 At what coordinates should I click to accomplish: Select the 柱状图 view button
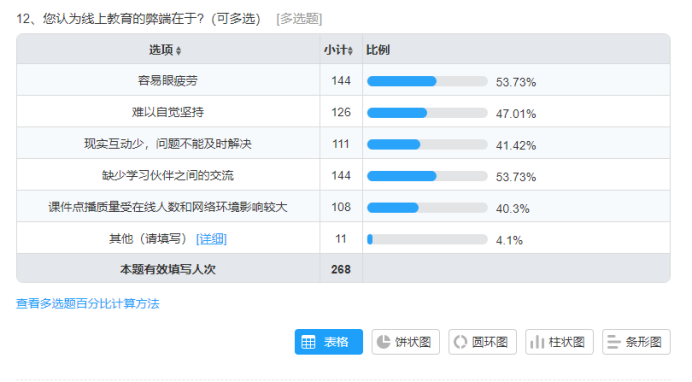point(559,342)
